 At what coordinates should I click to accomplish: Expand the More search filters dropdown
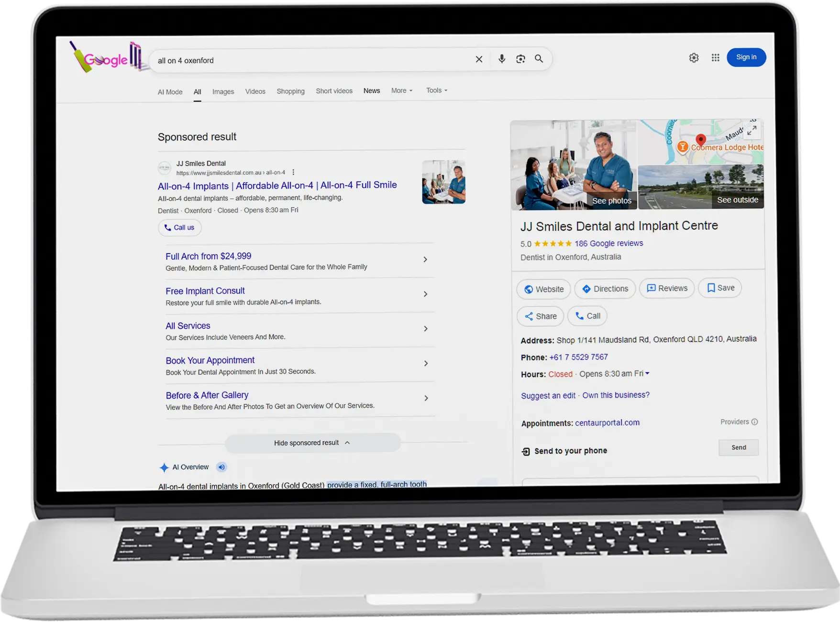[x=401, y=90]
